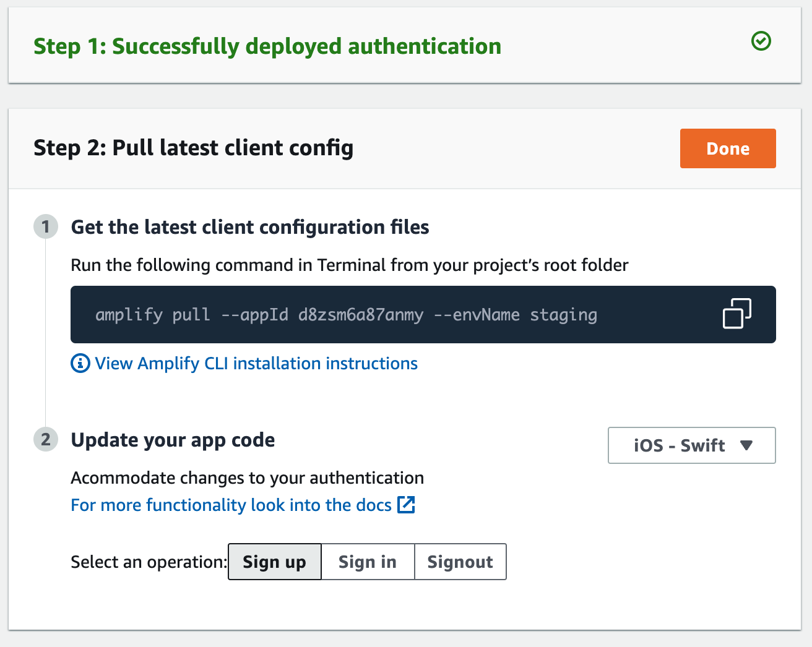The height and width of the screenshot is (647, 812).
Task: Click the step 1 number badge
Action: [46, 227]
